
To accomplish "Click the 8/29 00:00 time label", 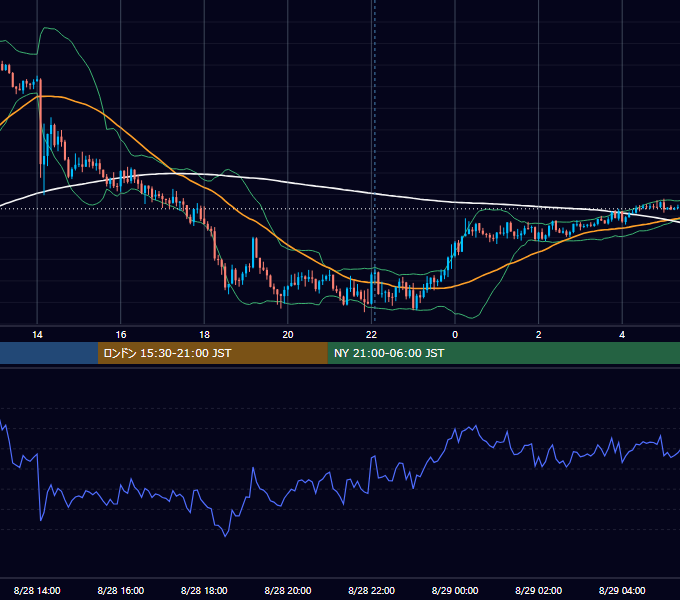I will tap(455, 590).
